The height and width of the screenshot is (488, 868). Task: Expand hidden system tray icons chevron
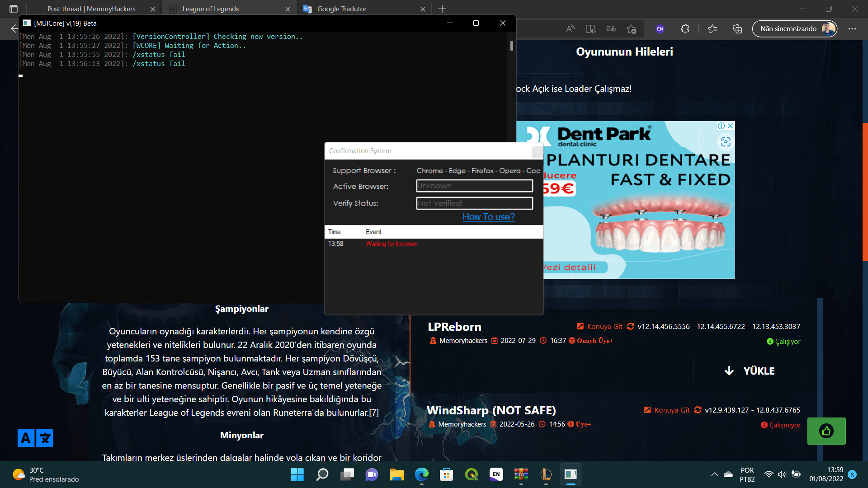[714, 474]
